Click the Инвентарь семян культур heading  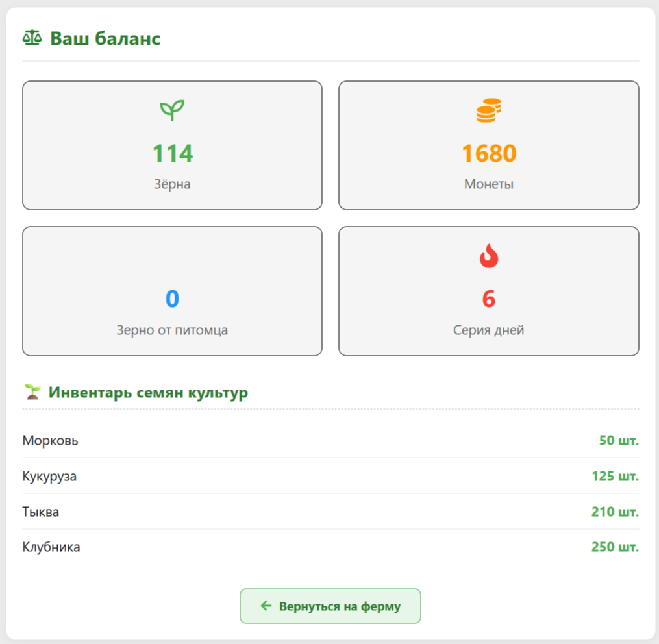pyautogui.click(x=148, y=392)
